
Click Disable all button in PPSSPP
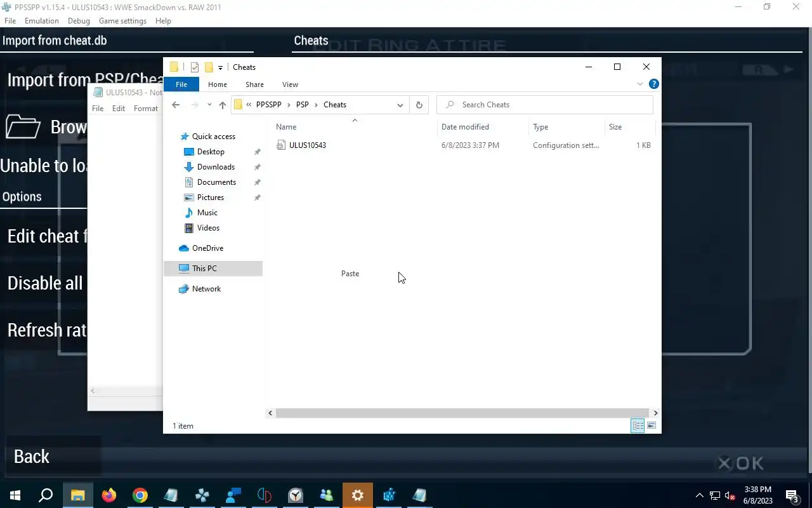44,283
